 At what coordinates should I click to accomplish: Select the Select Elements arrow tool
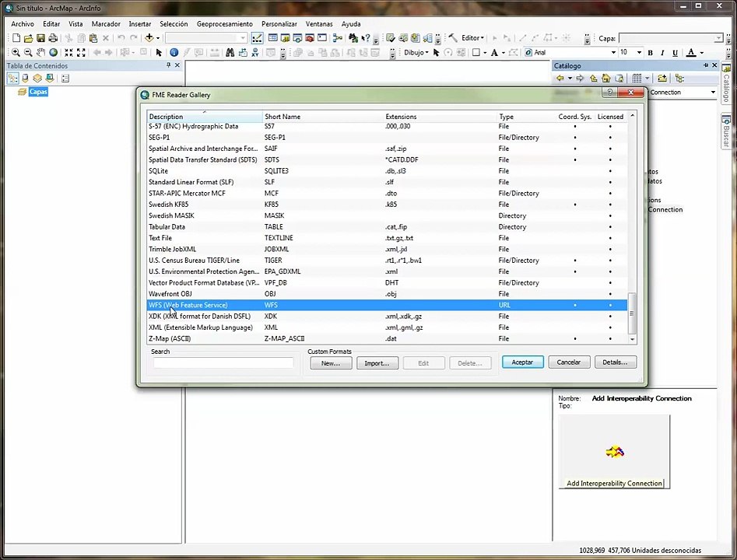[159, 53]
